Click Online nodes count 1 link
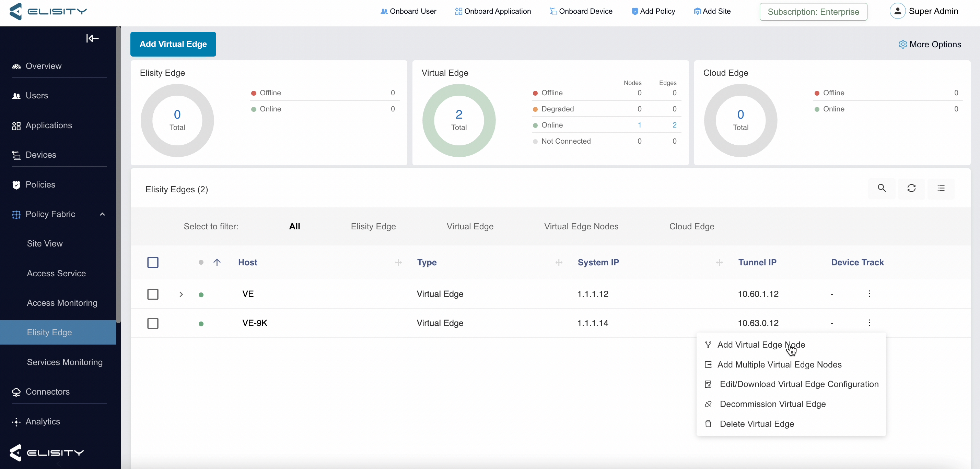The height and width of the screenshot is (469, 980). pos(639,125)
